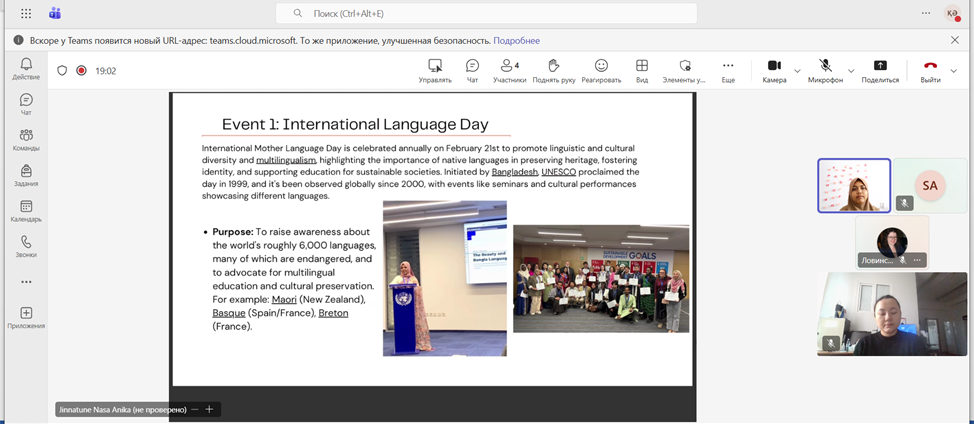Click the Подробнее link in the banner
This screenshot has height=424, width=974.
tap(516, 41)
